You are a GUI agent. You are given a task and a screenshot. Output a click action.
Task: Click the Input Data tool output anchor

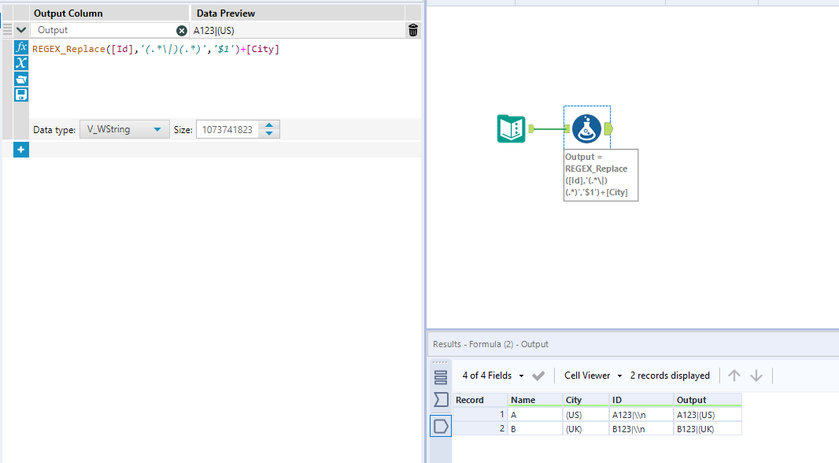531,128
